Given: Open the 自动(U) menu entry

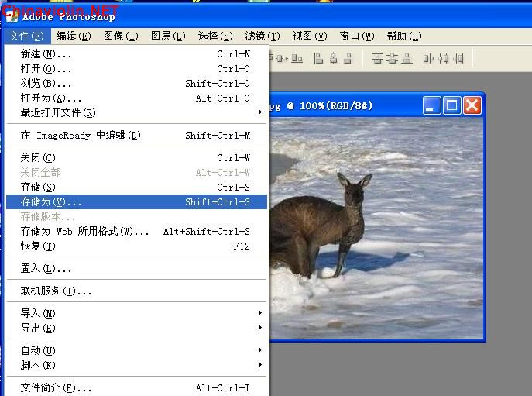Looking at the screenshot, I should tap(136, 350).
